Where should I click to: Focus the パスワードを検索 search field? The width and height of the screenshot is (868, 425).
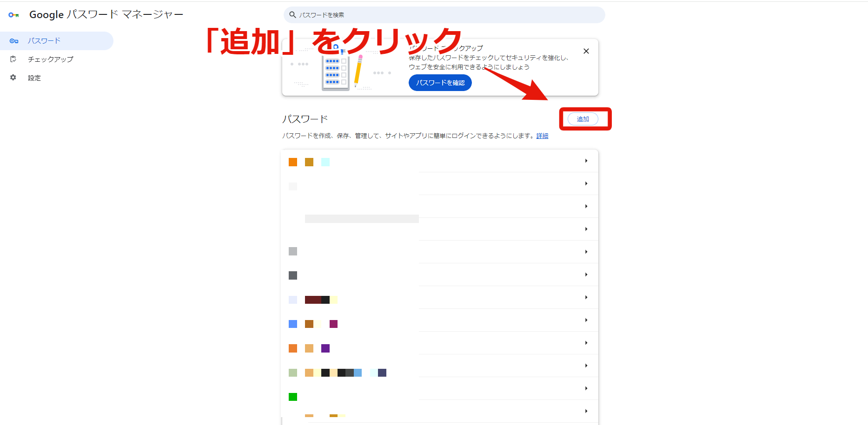444,15
